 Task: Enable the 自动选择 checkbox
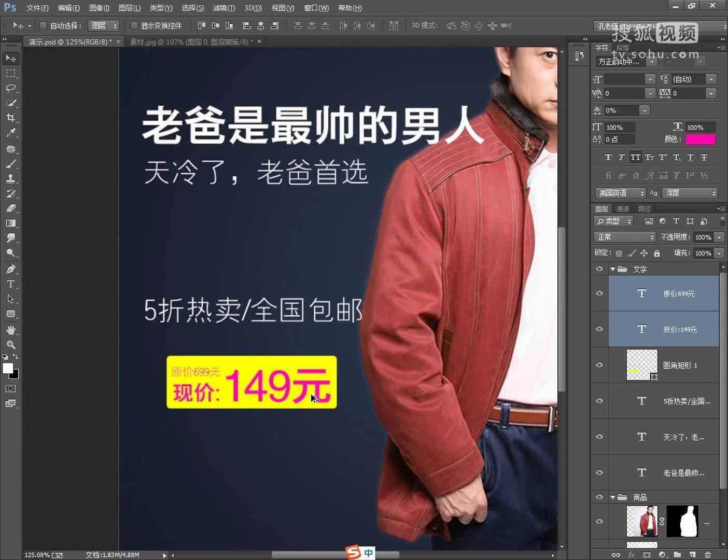click(x=43, y=25)
